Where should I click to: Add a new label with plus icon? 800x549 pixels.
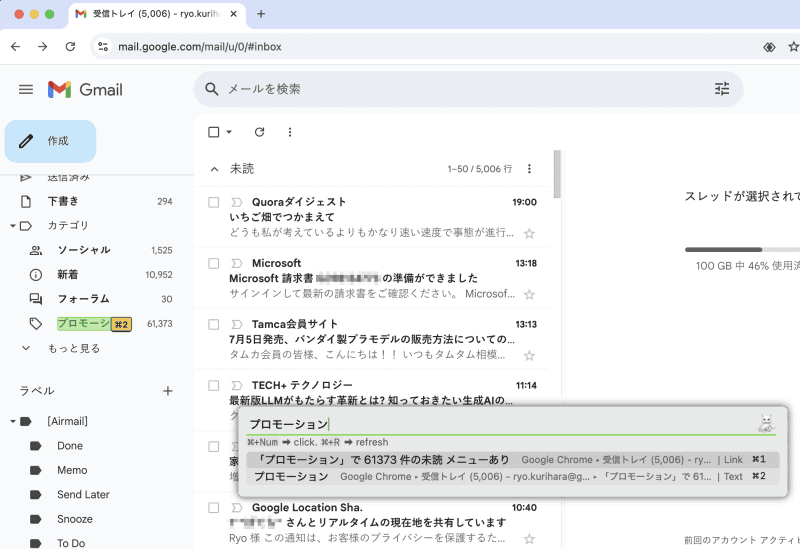click(x=167, y=391)
